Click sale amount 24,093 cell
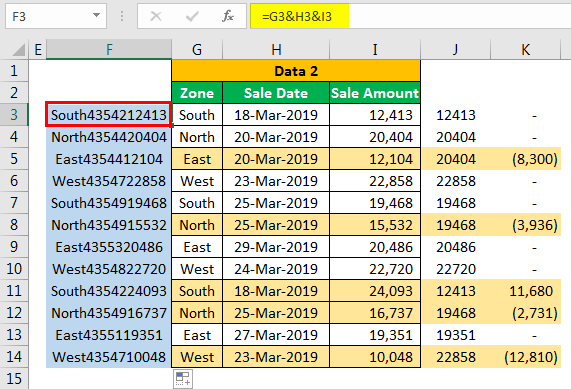The image size is (571, 389). pos(375,291)
